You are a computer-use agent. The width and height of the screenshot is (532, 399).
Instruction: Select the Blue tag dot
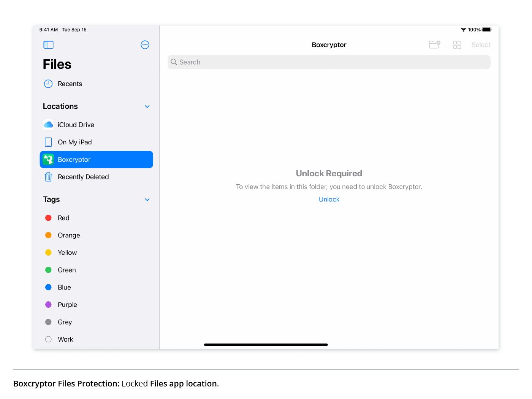[48, 287]
